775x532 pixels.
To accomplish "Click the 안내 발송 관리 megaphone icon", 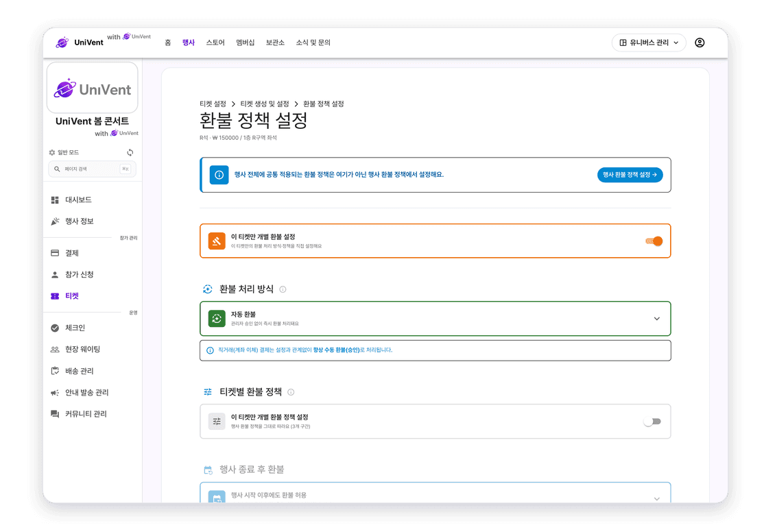I will point(55,392).
